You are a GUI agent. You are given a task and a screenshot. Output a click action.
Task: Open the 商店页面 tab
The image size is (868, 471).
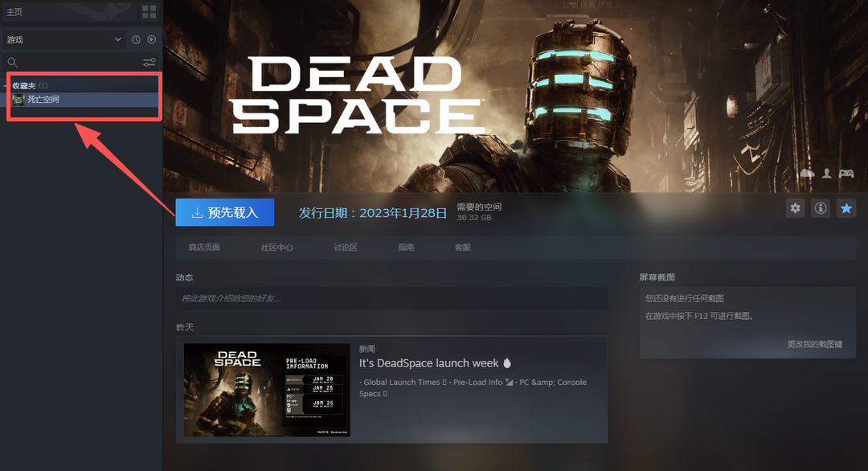pos(204,248)
